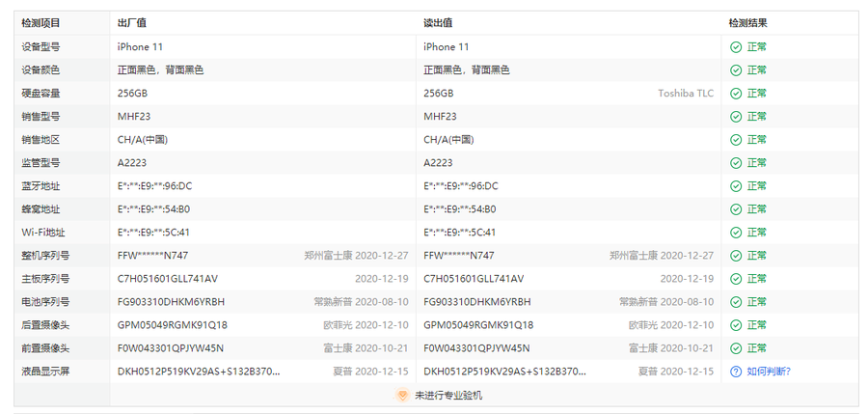Click read value 郑州富士康 2020-12-27

pos(662,256)
